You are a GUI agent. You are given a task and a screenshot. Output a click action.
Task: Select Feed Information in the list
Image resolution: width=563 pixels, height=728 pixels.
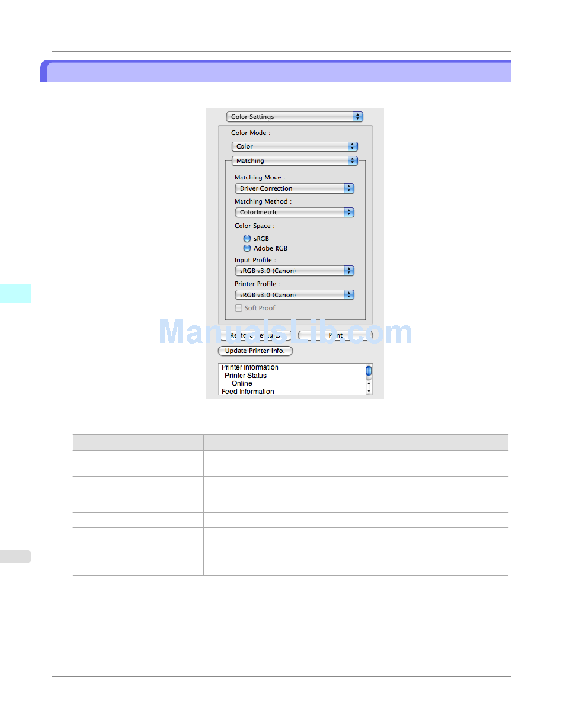[248, 392]
